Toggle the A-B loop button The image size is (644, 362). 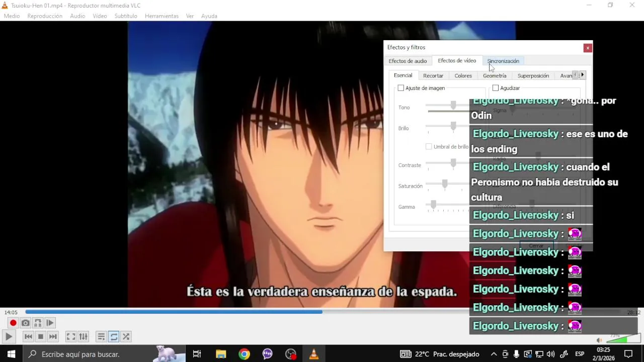(x=38, y=323)
